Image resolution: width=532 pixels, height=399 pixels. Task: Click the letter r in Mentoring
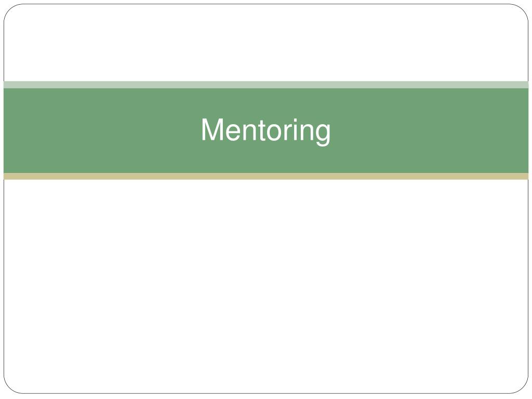click(288, 132)
